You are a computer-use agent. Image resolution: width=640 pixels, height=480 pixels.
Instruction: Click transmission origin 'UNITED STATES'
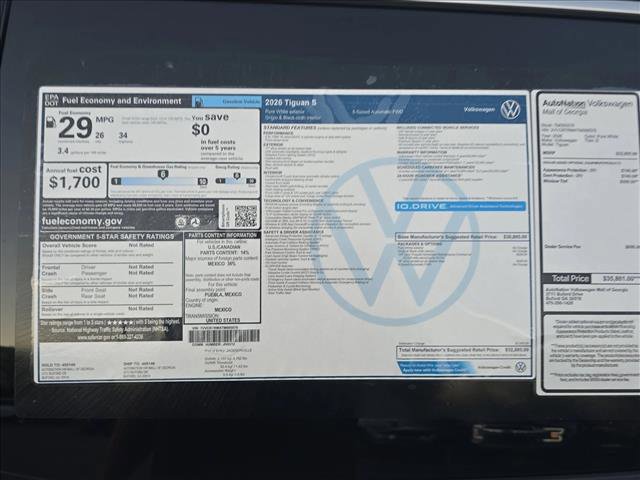(x=223, y=320)
